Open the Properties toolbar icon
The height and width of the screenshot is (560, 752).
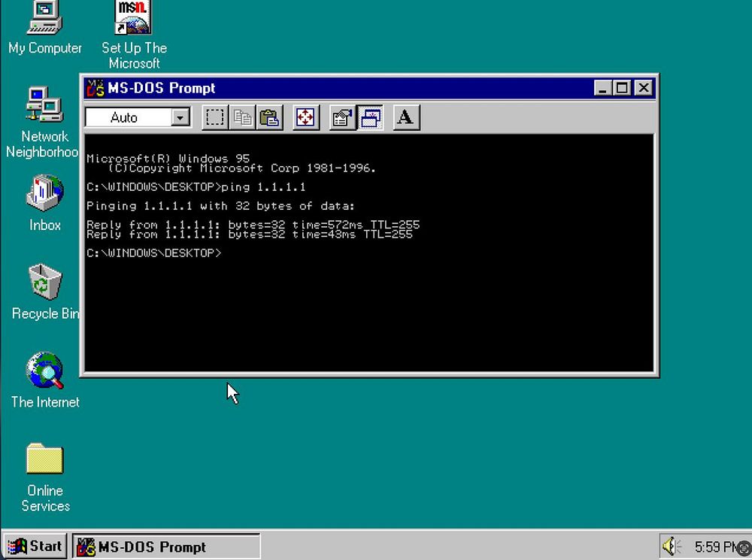(342, 117)
